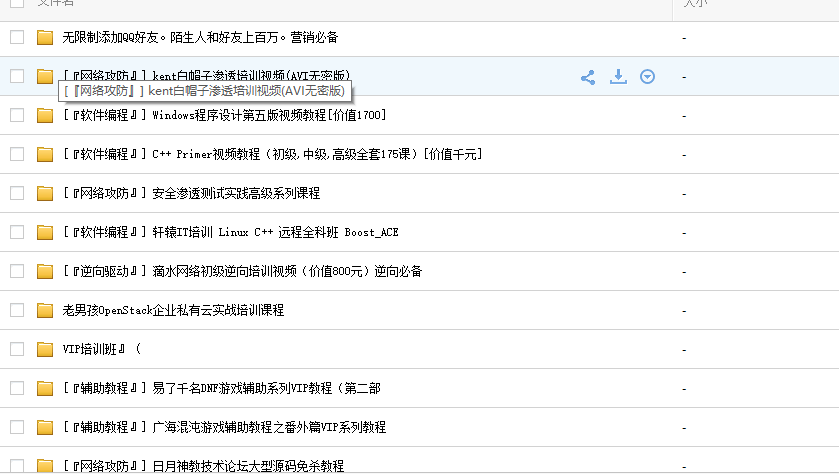Click the folder icon of the kent白帽子 row

tap(45, 77)
